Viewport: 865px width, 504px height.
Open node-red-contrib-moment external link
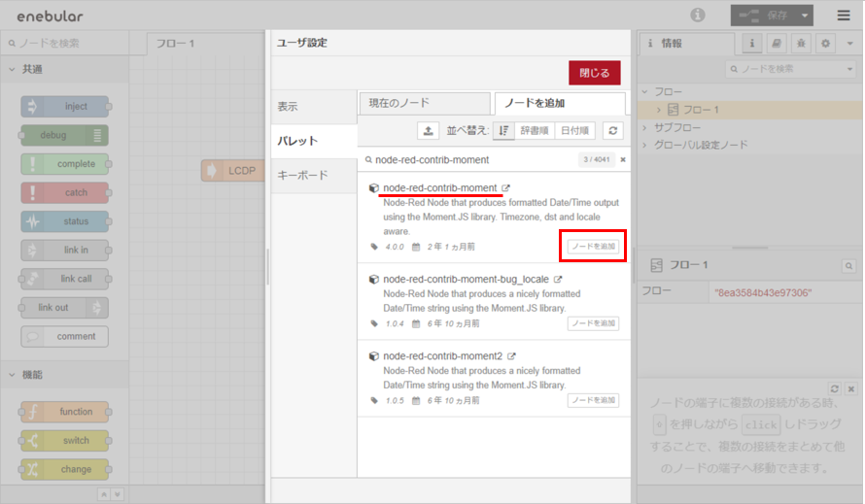(x=505, y=188)
